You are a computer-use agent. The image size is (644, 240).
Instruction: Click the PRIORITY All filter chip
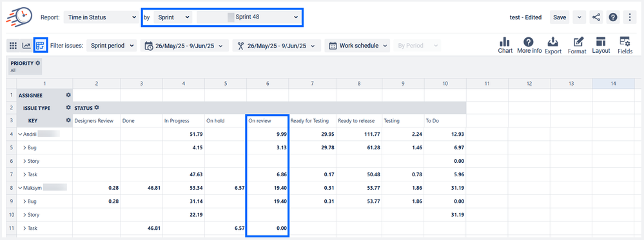pos(25,66)
